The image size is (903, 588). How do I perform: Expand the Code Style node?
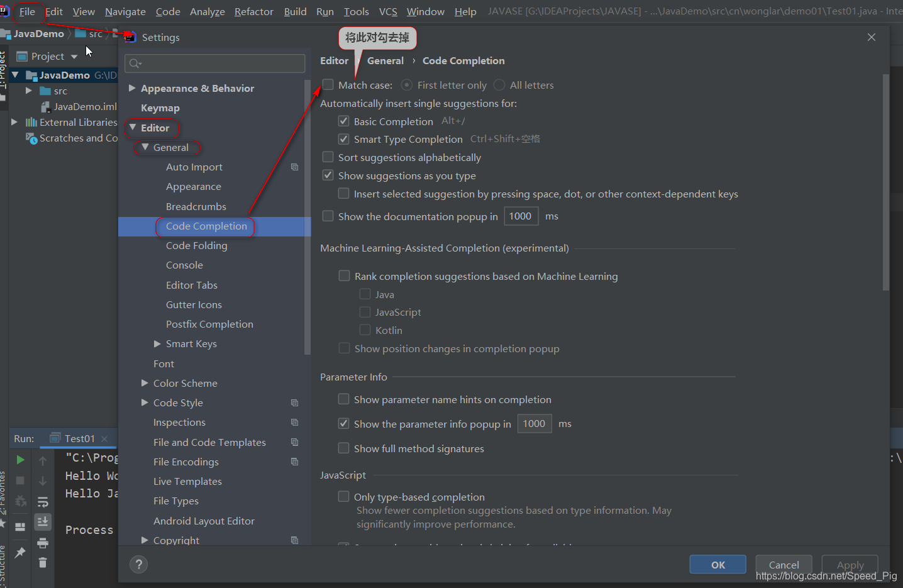tap(145, 402)
